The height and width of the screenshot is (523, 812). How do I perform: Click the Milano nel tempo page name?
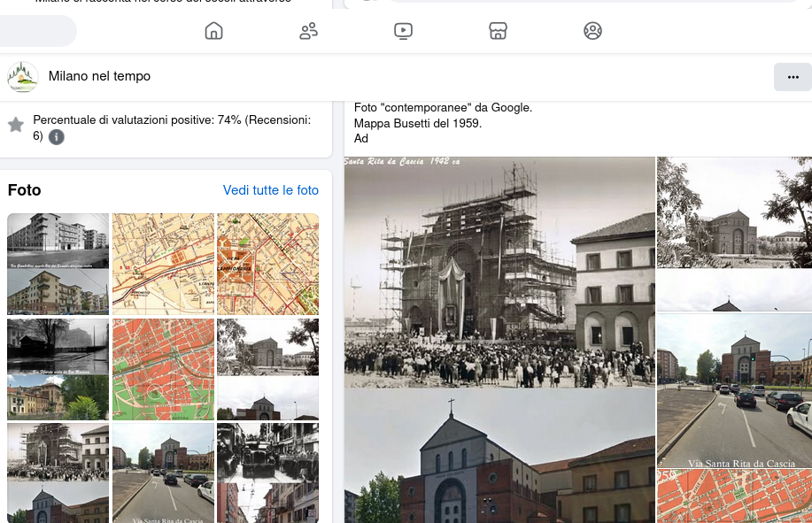click(99, 77)
